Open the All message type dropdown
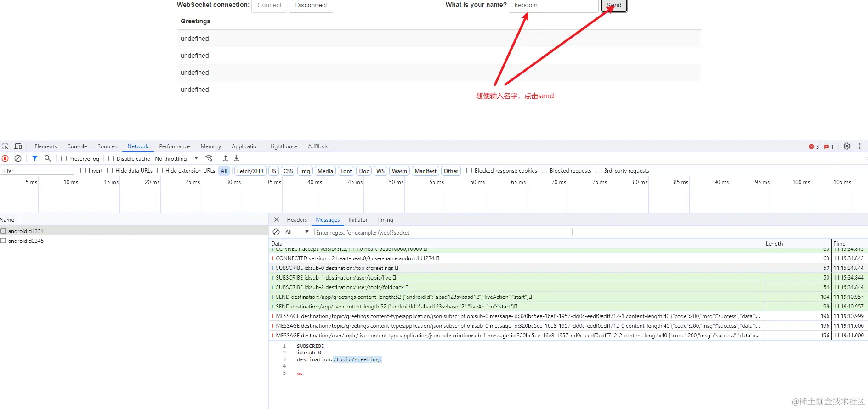 (x=296, y=232)
